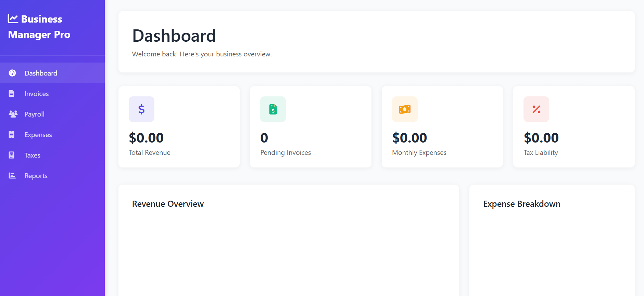
Task: Select Reports from the navigation menu
Action: [x=36, y=176]
